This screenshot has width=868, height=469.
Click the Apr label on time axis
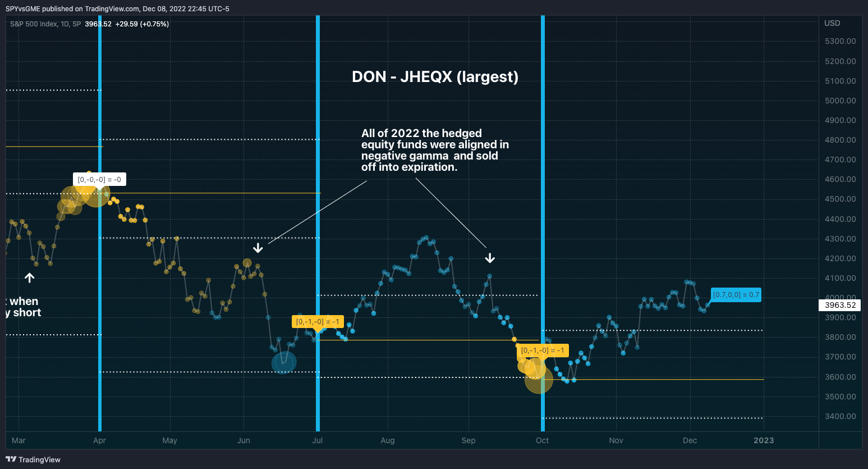coord(99,440)
